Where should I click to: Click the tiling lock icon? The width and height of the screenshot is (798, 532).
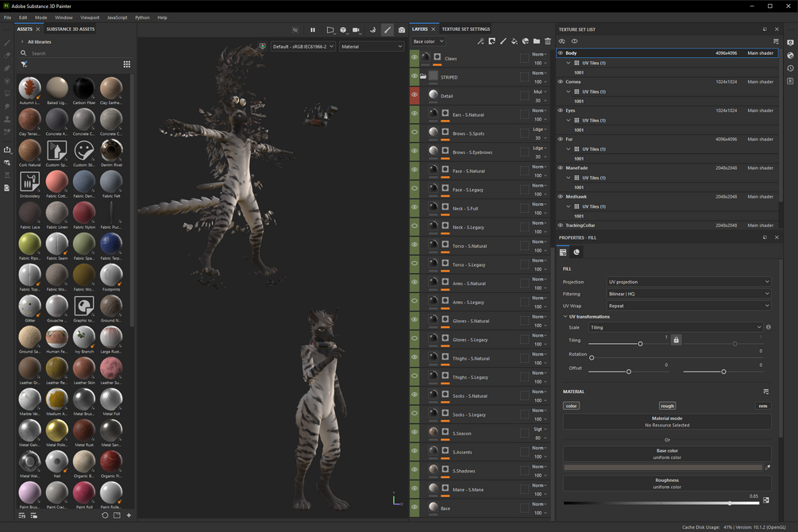click(x=677, y=340)
